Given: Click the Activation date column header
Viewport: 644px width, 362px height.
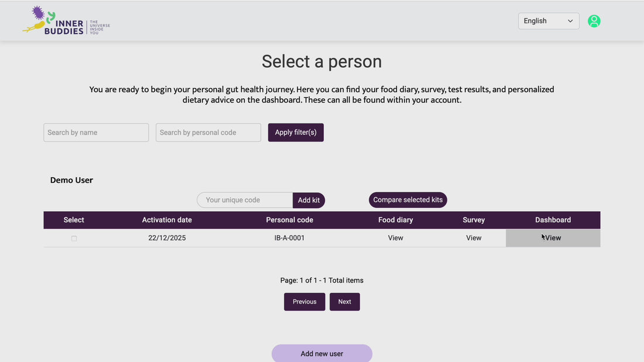Looking at the screenshot, I should point(167,220).
